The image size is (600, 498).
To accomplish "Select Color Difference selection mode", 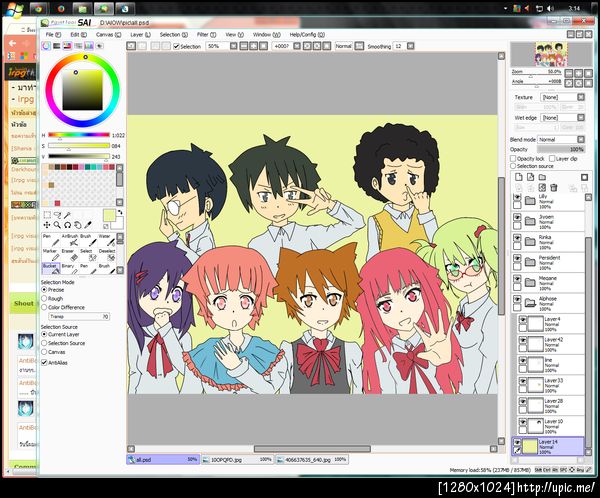I will tap(44, 307).
